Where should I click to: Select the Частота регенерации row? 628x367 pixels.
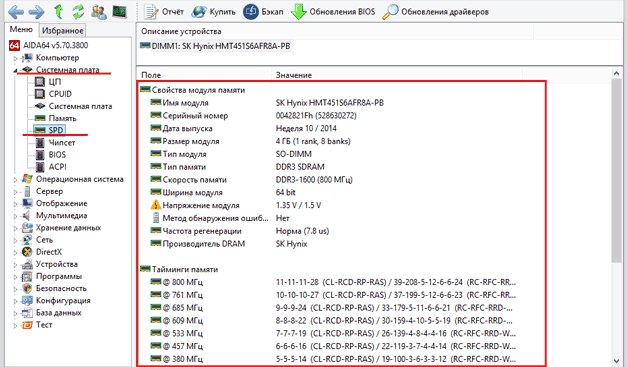tap(240, 231)
